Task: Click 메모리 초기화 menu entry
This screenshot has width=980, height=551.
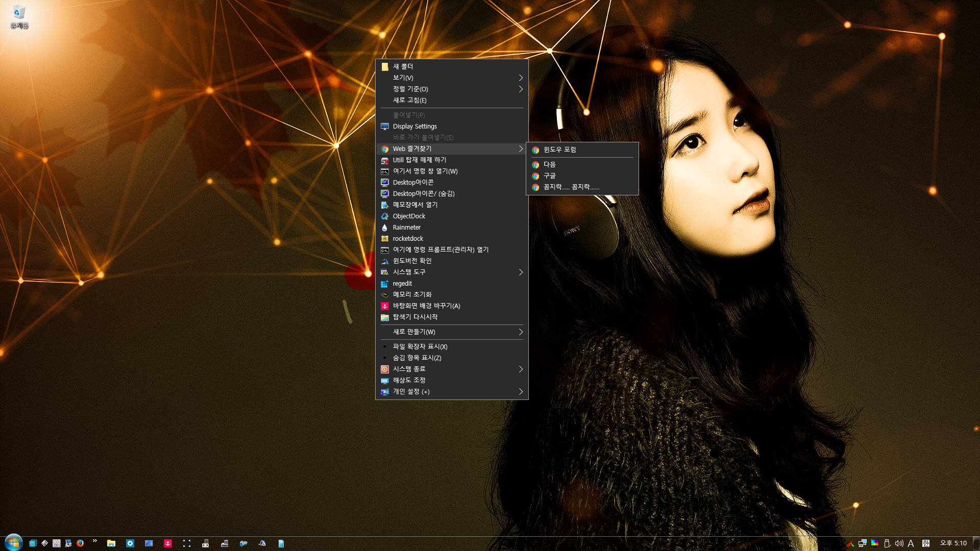Action: pyautogui.click(x=452, y=294)
